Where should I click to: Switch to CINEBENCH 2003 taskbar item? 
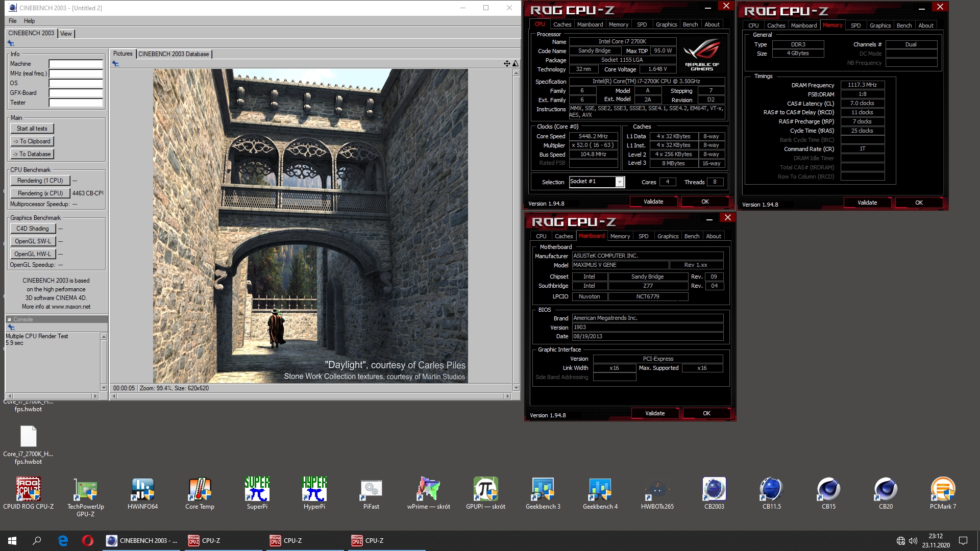pyautogui.click(x=141, y=541)
